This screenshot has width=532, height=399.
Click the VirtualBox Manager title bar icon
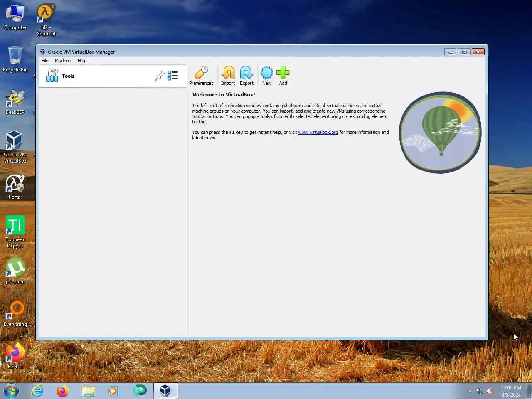[x=42, y=52]
